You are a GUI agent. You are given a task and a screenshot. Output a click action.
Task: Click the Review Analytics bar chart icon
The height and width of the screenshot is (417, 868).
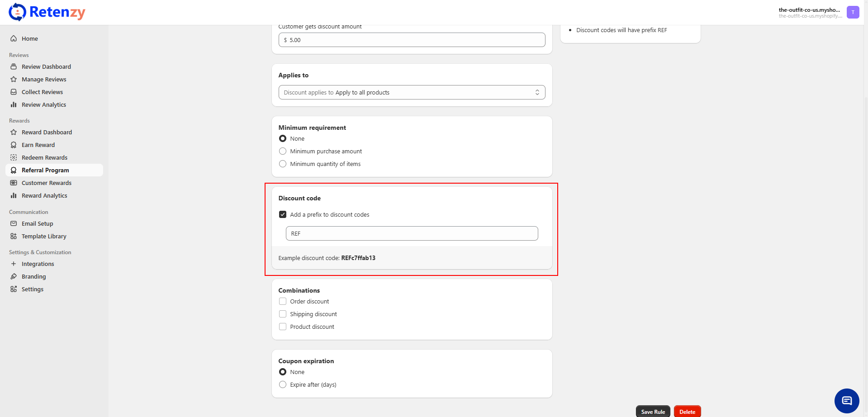point(14,104)
